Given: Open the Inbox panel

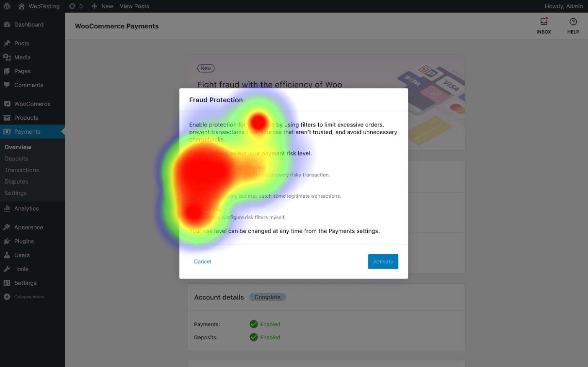Looking at the screenshot, I should [x=544, y=26].
